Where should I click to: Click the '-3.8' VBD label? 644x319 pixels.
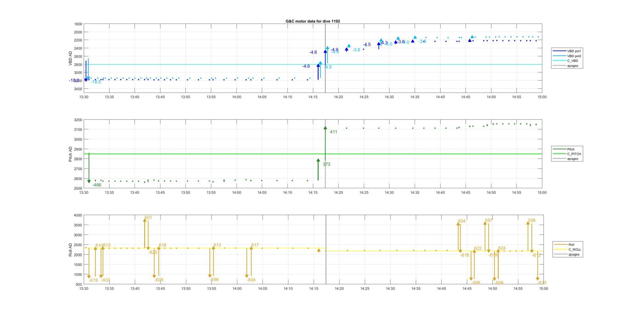click(356, 50)
